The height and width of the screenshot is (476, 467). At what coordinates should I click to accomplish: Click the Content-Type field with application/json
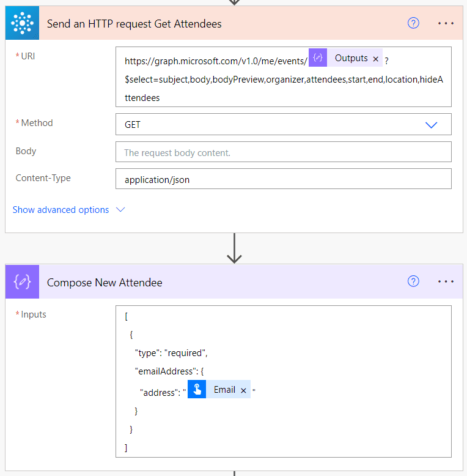283,180
